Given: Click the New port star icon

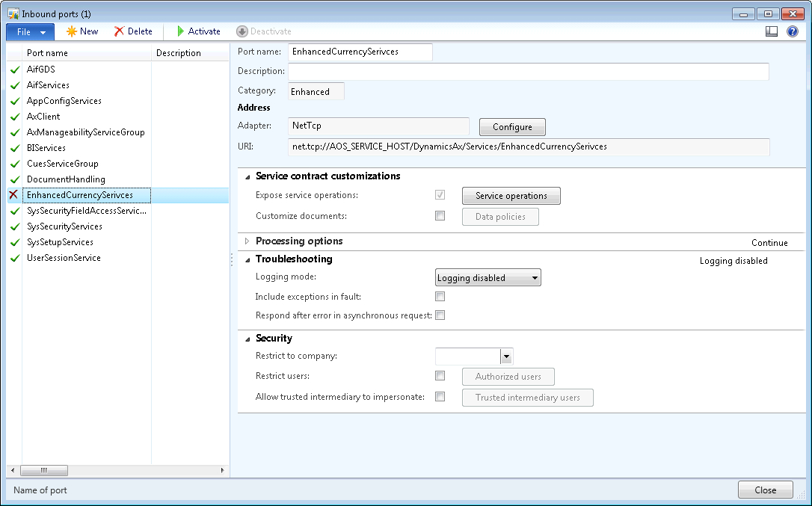Looking at the screenshot, I should (x=72, y=31).
